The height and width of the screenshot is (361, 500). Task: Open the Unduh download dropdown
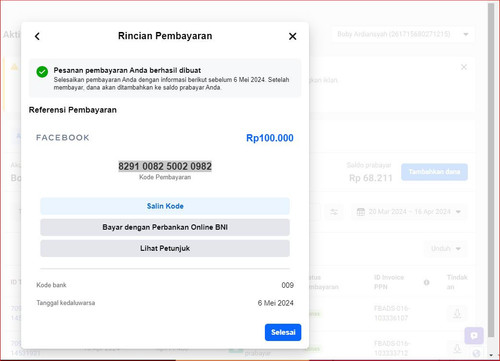[445, 249]
